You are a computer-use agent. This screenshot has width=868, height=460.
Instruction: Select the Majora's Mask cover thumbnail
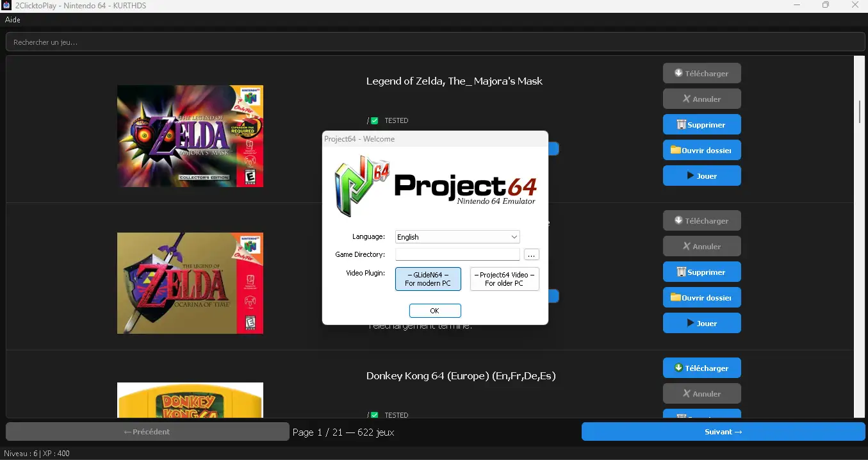tap(190, 136)
